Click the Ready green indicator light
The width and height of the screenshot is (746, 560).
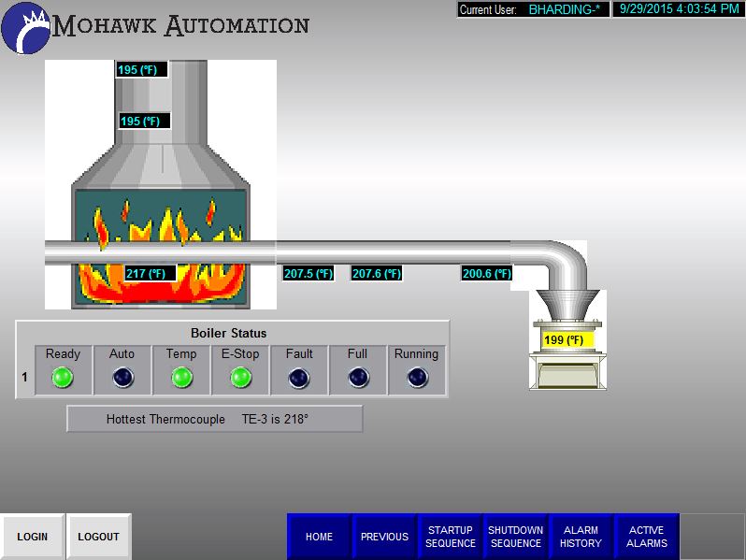pos(63,378)
